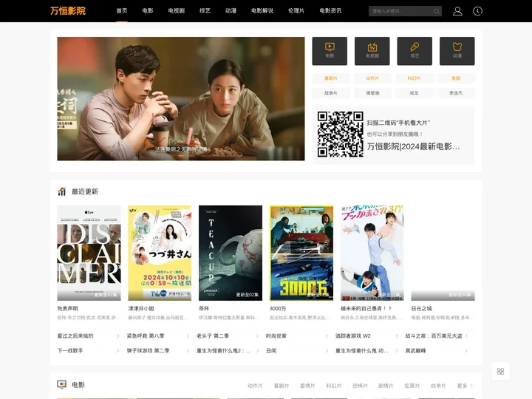Click the 最近更新 chart icon
Screen dimensions: 532x399
[x=61, y=191]
